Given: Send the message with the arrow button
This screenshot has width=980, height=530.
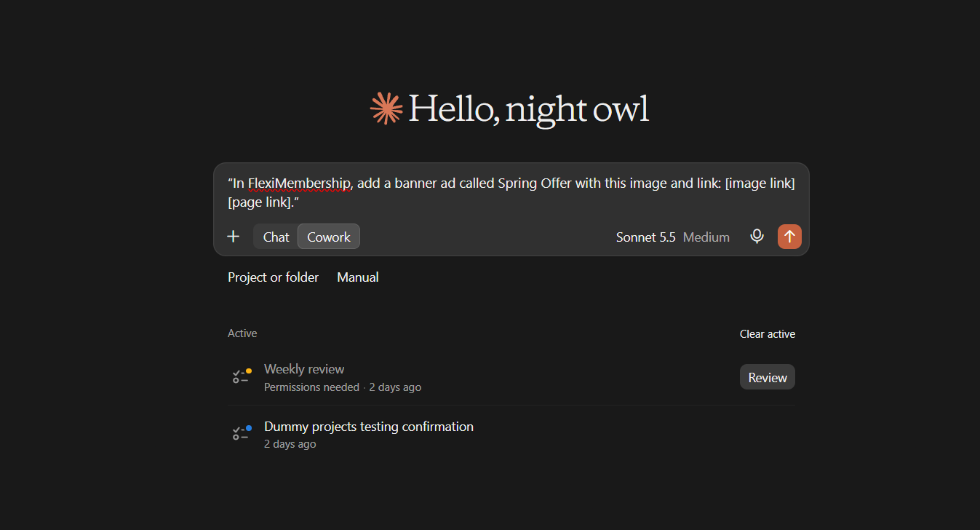Looking at the screenshot, I should [789, 237].
